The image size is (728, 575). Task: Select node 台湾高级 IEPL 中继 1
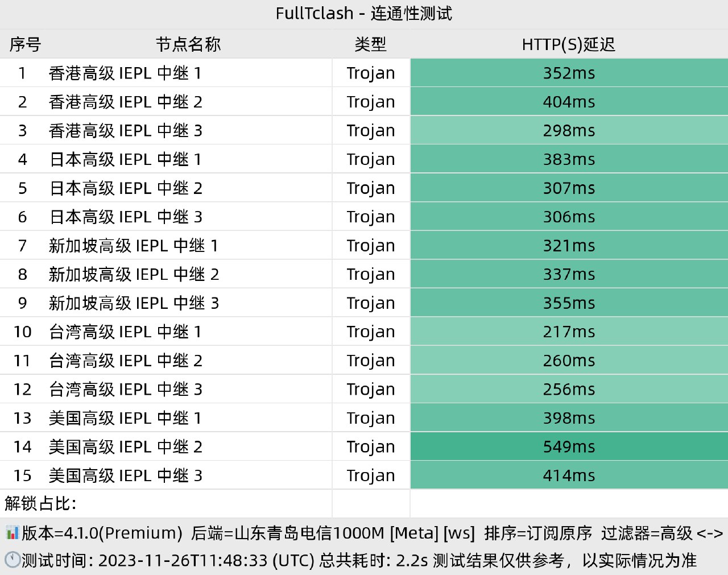pyautogui.click(x=125, y=332)
